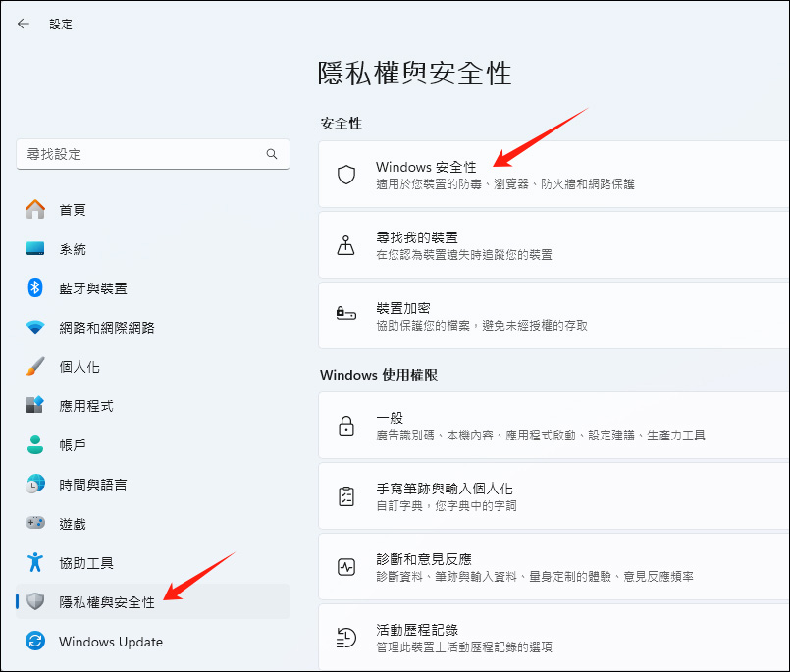Click the gray shield sidebar icon
This screenshot has width=790, height=672.
pos(35,601)
